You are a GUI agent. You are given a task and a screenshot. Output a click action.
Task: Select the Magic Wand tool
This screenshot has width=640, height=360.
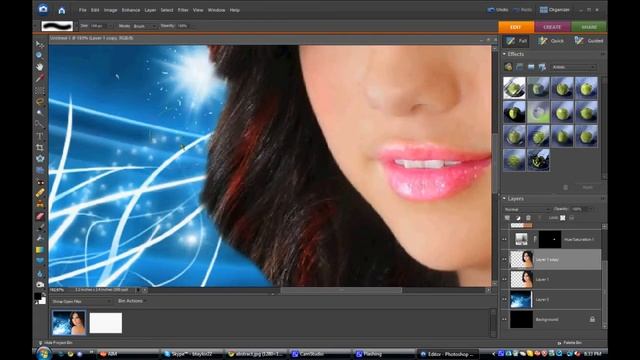click(x=40, y=113)
